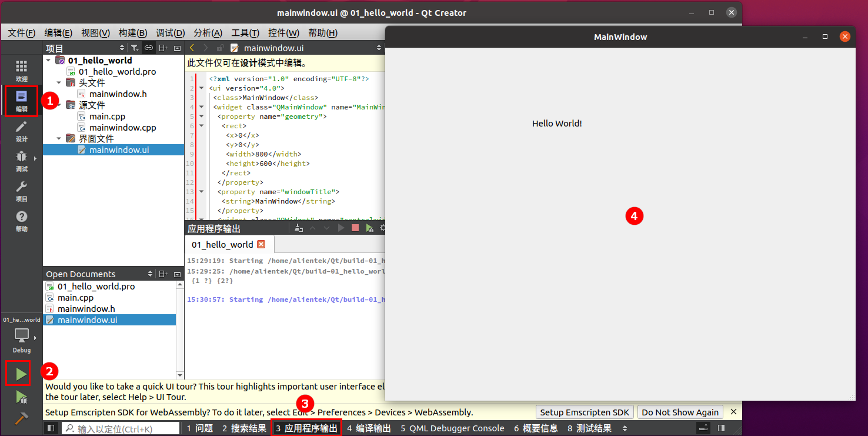Select mainwindow.h in project tree
The width and height of the screenshot is (868, 436).
click(x=118, y=94)
